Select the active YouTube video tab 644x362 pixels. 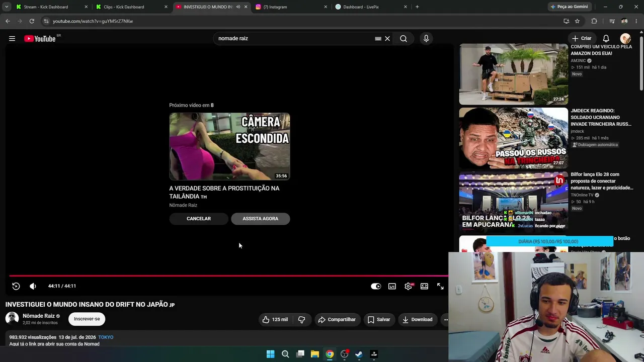coord(211,7)
